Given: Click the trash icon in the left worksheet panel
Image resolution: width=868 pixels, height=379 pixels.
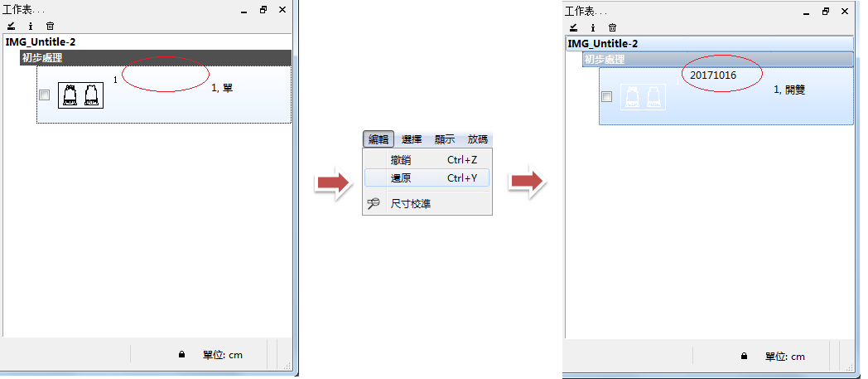Looking at the screenshot, I should click(x=51, y=27).
